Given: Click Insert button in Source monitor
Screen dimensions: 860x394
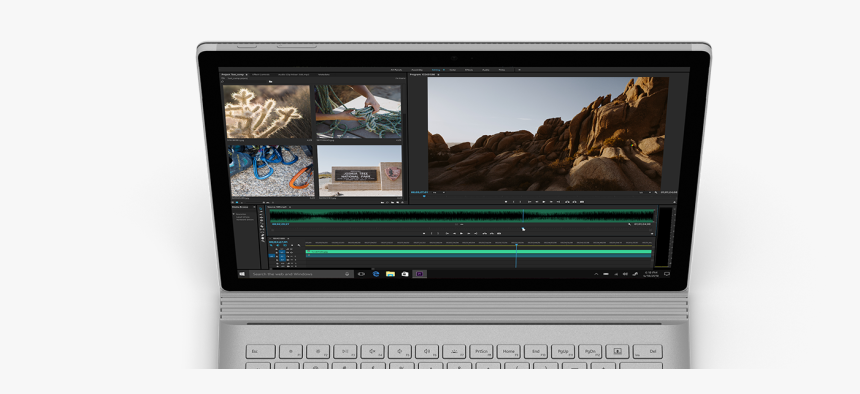Looking at the screenshot, I should tap(485, 233).
